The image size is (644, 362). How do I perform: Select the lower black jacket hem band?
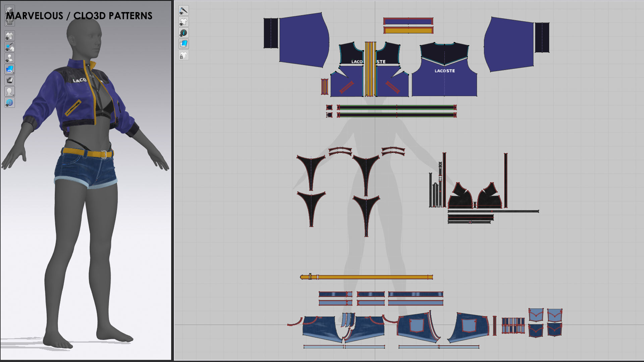397,115
